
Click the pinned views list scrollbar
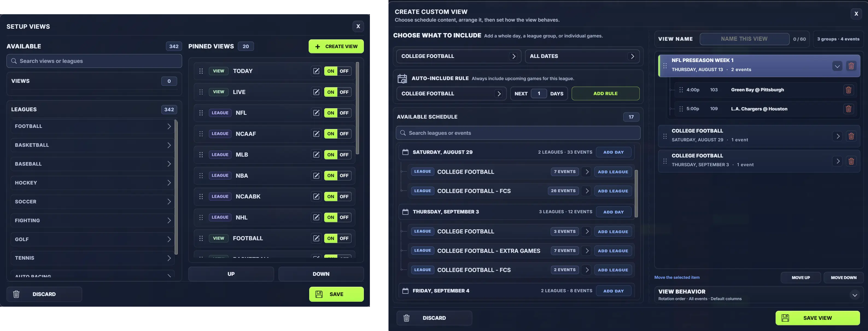357,108
